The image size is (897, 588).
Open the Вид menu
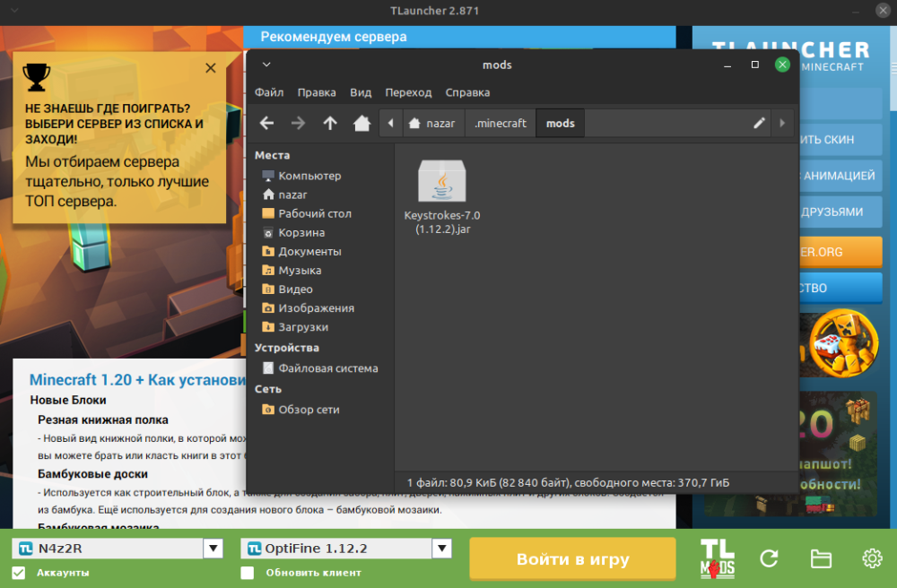[361, 92]
